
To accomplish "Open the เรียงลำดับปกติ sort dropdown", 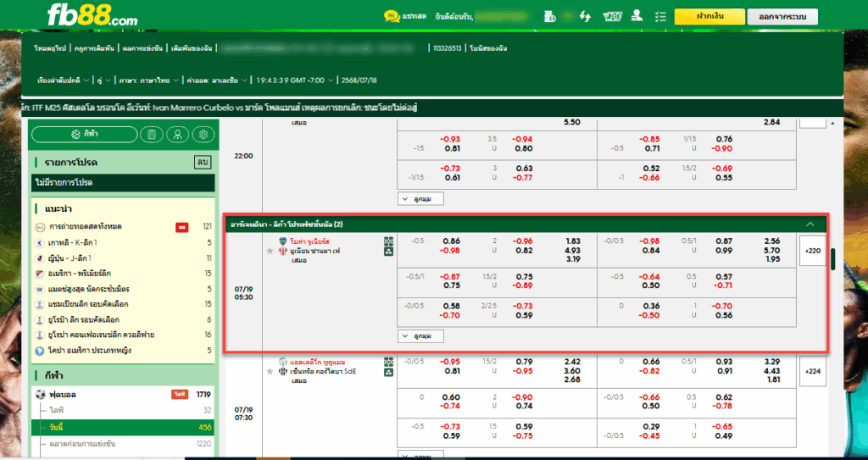I will pos(63,80).
